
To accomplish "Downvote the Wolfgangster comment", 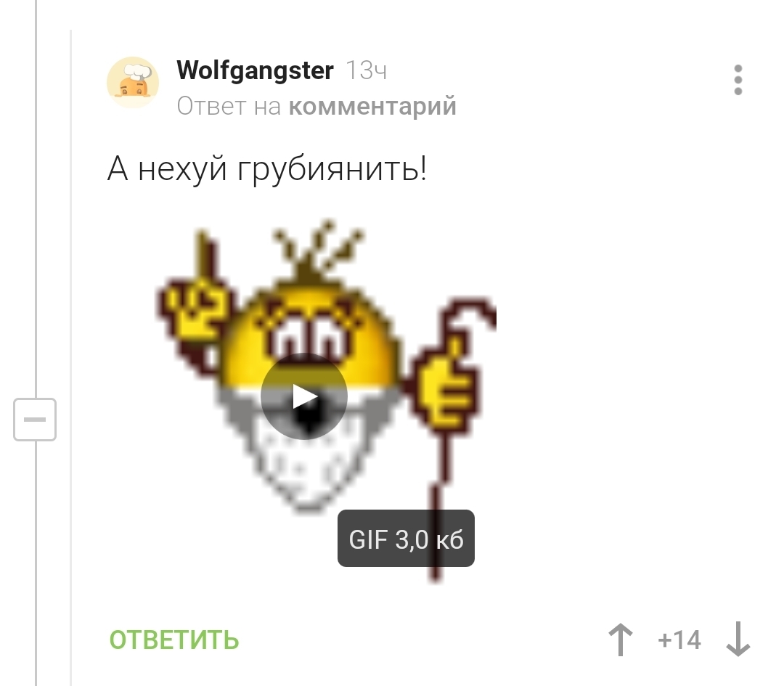I will [x=738, y=640].
